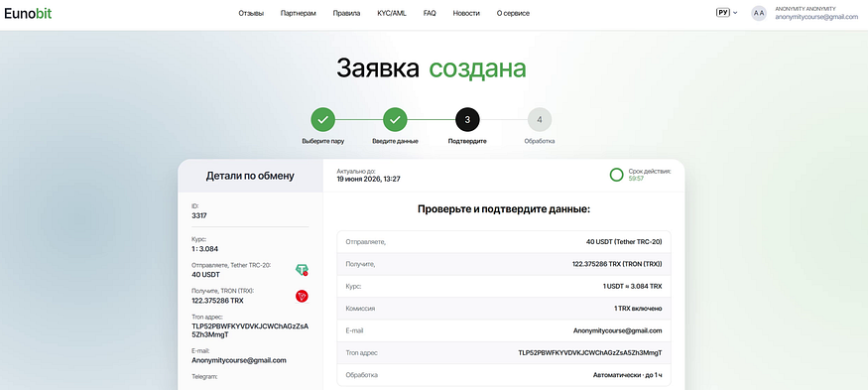
Task: Click the Проверьте и подтвердите данные heading
Action: (x=504, y=209)
